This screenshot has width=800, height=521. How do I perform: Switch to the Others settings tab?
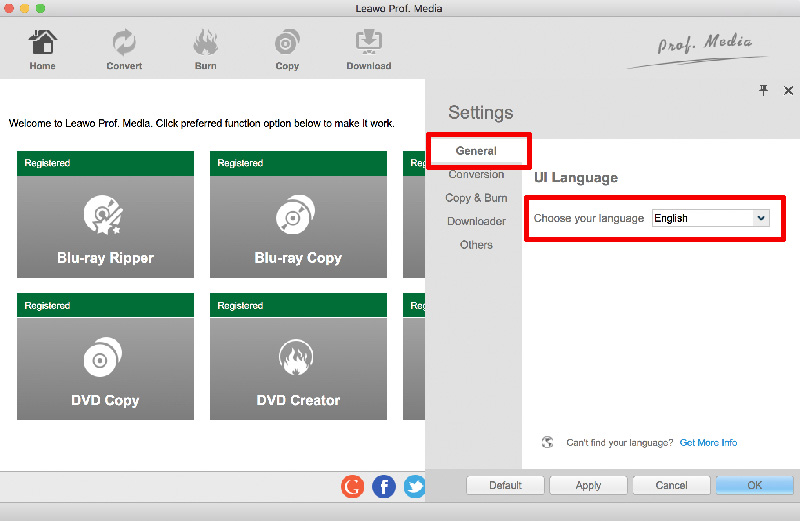click(x=476, y=244)
